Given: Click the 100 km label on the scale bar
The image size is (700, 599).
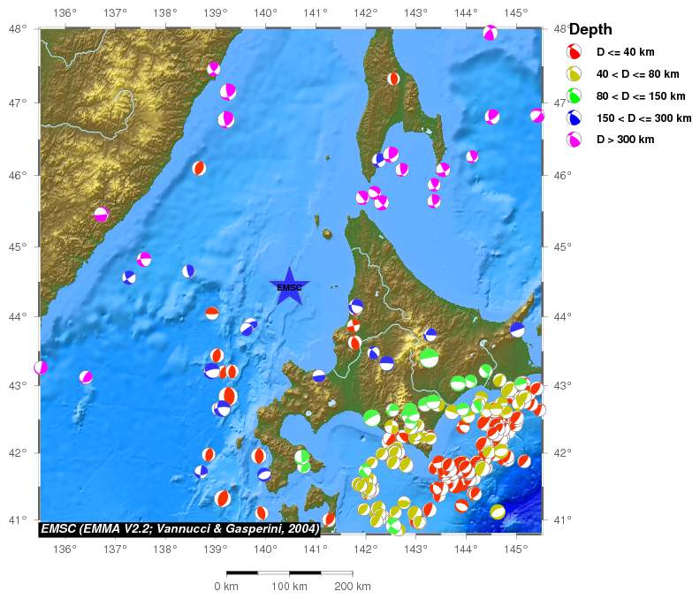Looking at the screenshot, I should click(289, 587).
